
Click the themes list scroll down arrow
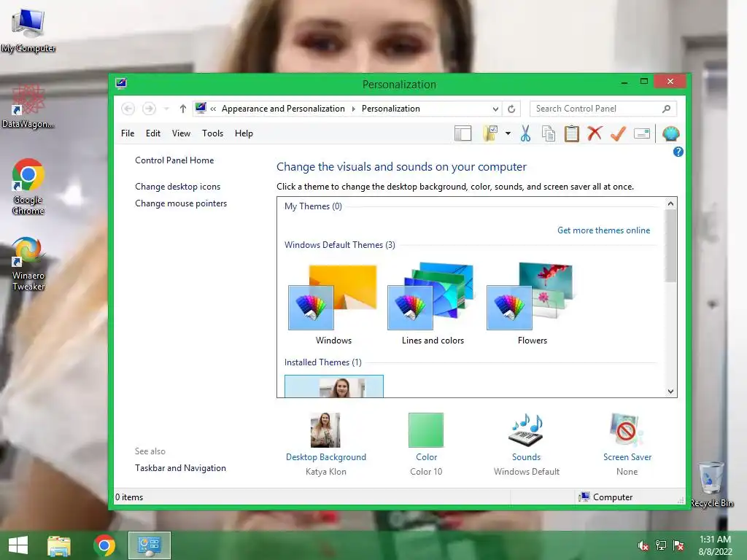pos(671,392)
